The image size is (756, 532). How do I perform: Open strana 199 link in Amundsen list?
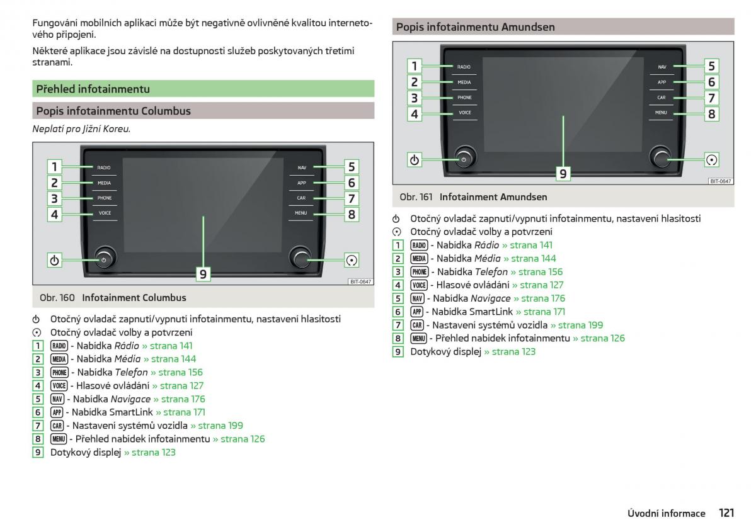(x=576, y=325)
